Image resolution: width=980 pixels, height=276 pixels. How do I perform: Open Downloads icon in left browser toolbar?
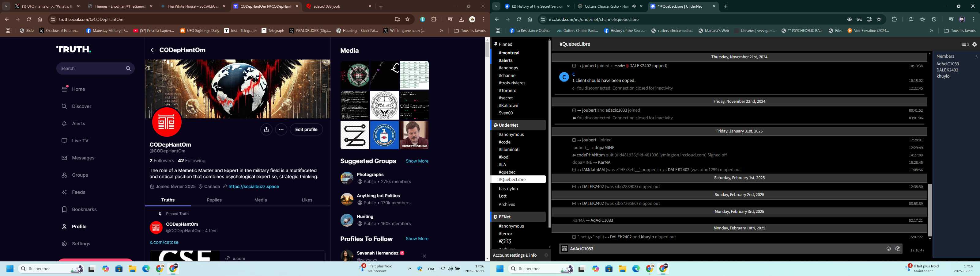[x=461, y=19]
